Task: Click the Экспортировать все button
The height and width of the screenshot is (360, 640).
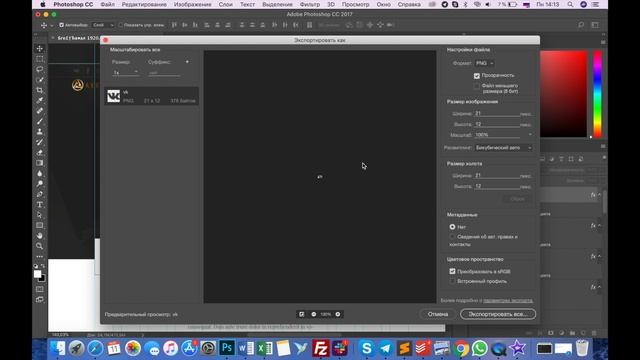Action: click(498, 314)
